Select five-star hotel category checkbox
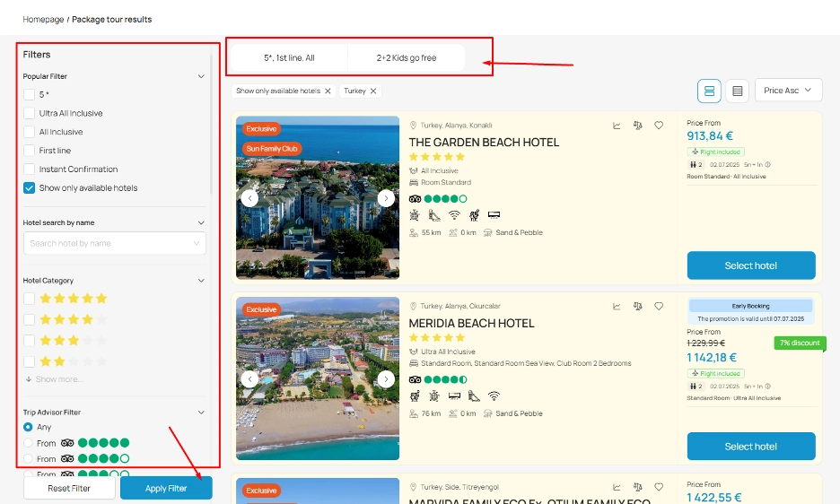Viewport: 840px width, 504px height. coord(30,299)
